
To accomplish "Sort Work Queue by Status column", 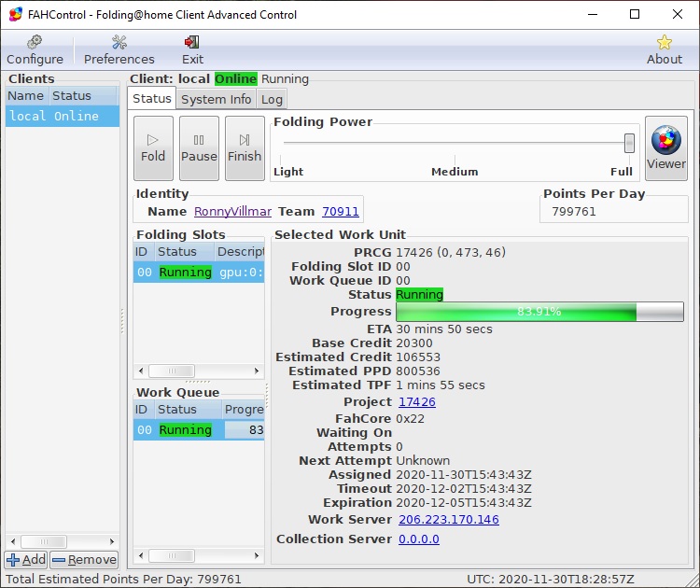I will pyautogui.click(x=188, y=410).
